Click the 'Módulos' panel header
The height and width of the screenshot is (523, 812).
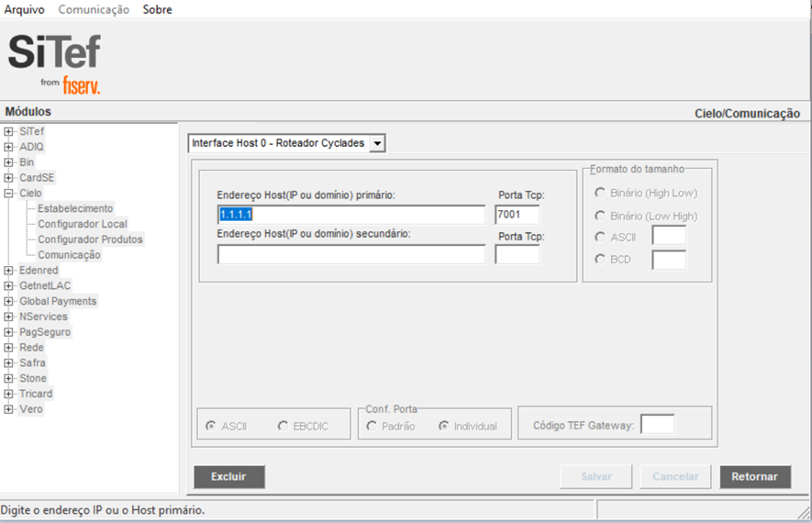[28, 112]
